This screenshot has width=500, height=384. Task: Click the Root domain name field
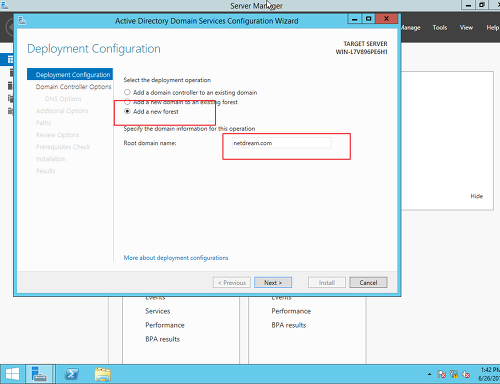pyautogui.click(x=281, y=143)
